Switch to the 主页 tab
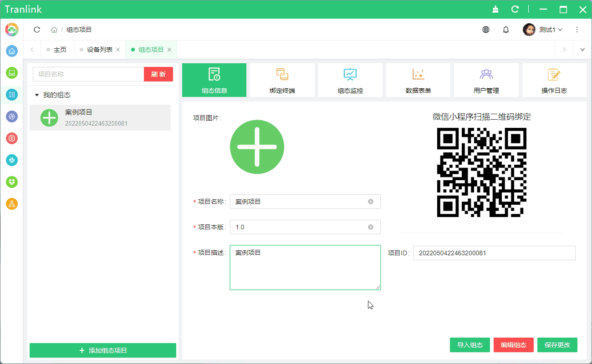 (x=57, y=50)
